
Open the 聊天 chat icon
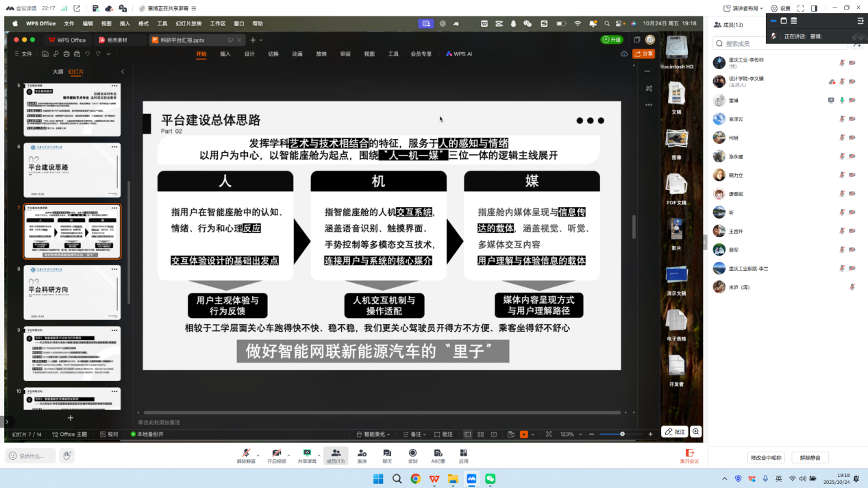(387, 453)
